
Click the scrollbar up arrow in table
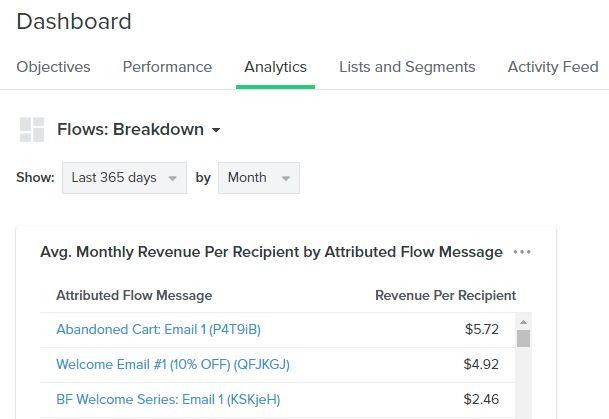pyautogui.click(x=523, y=322)
